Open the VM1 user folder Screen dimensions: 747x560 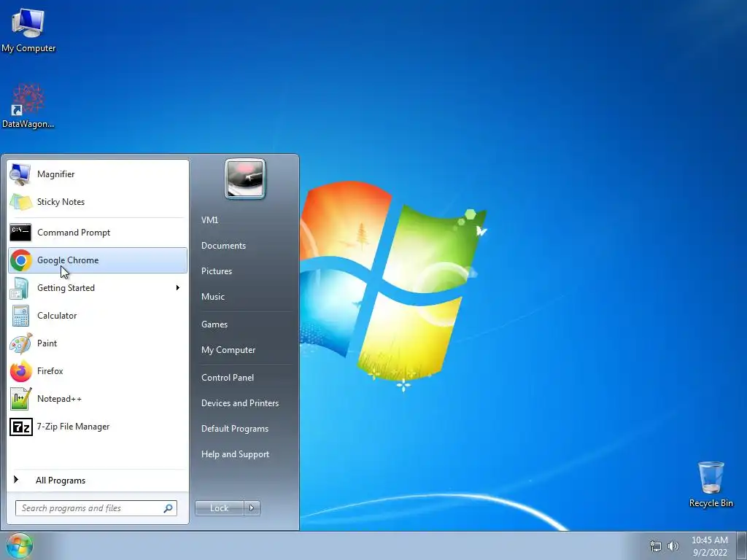pyautogui.click(x=209, y=220)
